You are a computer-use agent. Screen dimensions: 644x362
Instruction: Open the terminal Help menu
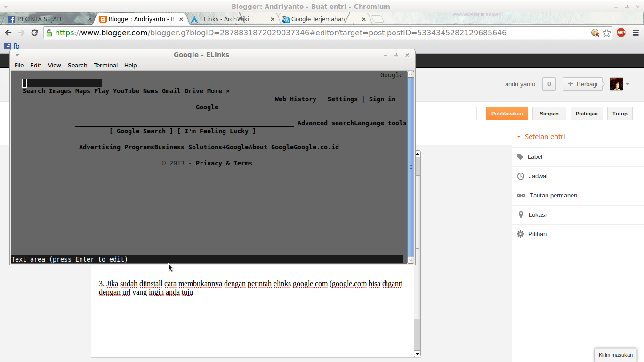pyautogui.click(x=130, y=66)
